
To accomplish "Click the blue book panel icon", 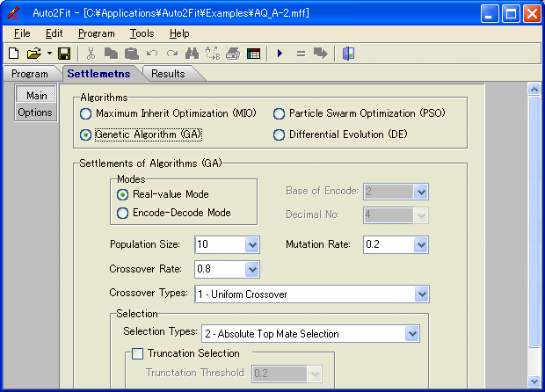I will [348, 54].
